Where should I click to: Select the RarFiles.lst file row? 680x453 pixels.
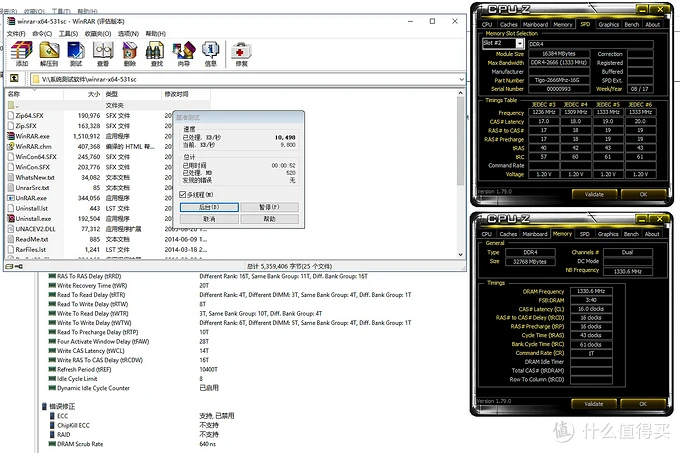(x=108, y=250)
